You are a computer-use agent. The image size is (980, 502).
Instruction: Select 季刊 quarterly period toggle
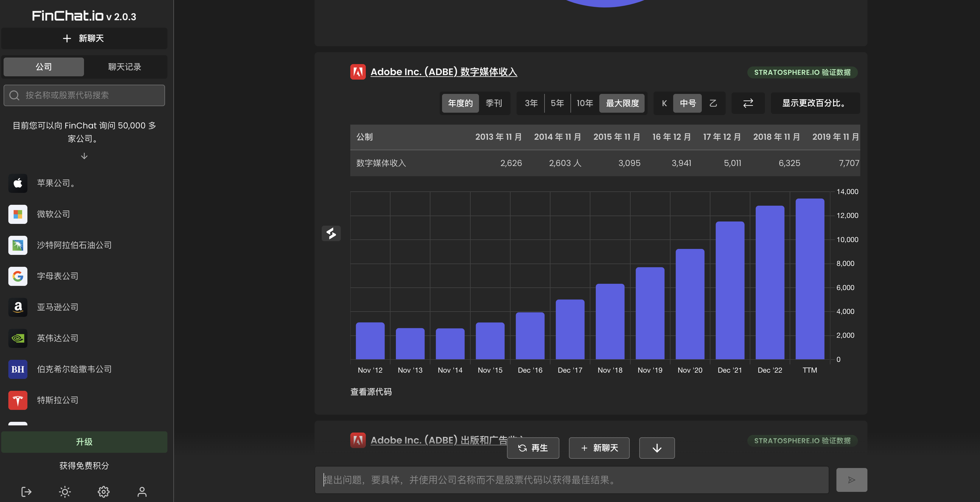pos(493,103)
